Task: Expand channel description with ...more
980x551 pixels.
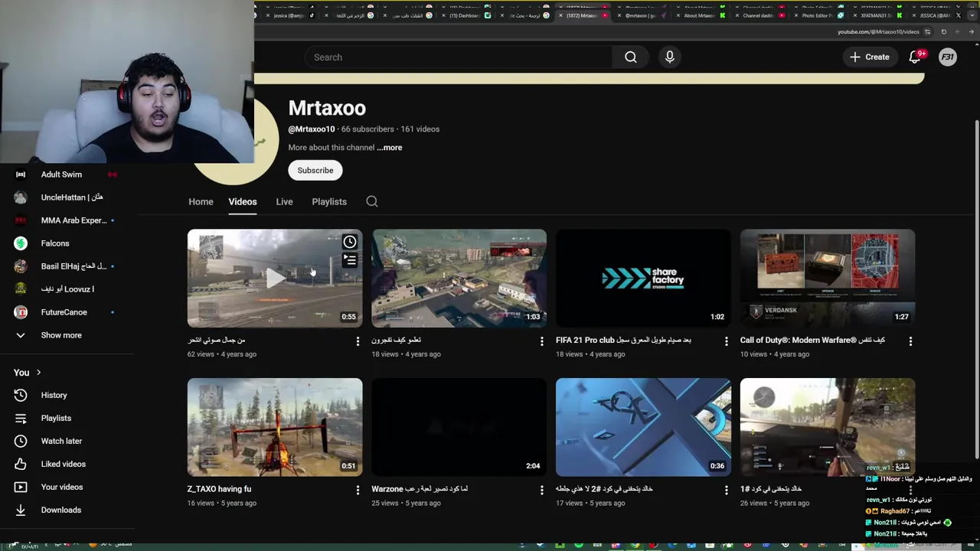Action: [x=390, y=148]
